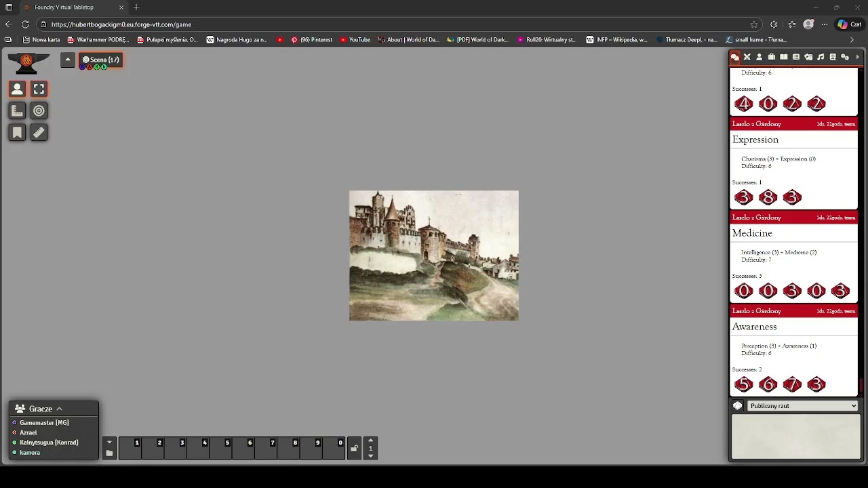Click macro hotbar slot 9
This screenshot has height=488, width=868.
311,448
